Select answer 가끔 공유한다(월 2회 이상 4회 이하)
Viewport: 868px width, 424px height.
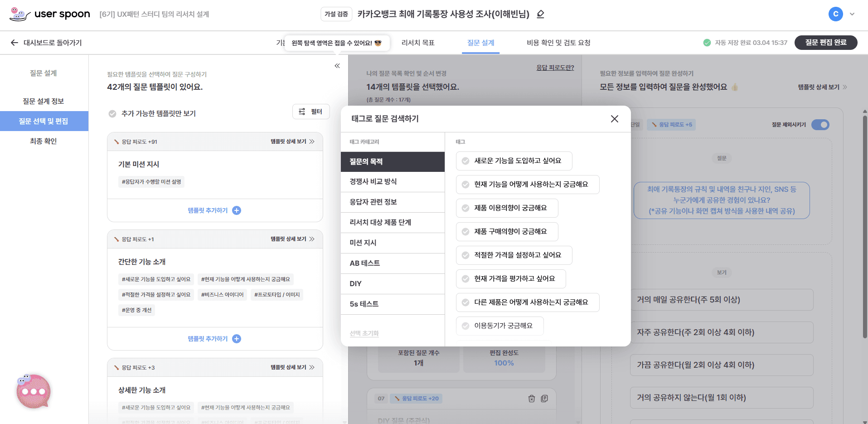(722, 365)
